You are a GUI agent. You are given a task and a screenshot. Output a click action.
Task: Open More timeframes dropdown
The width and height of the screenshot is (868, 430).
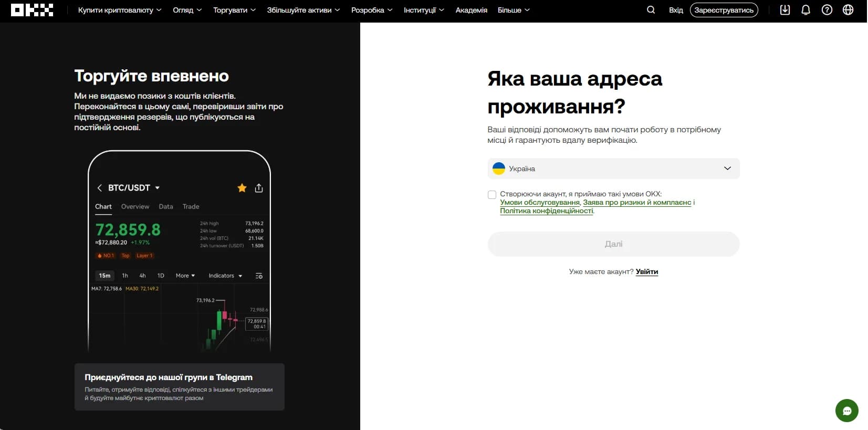coord(185,276)
